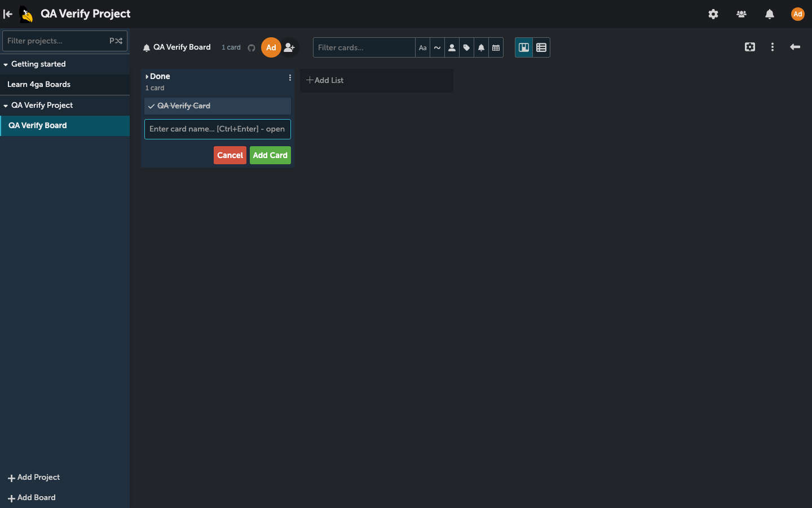Click the GitHub icon next to card count
This screenshot has width=812, height=508.
tap(251, 48)
